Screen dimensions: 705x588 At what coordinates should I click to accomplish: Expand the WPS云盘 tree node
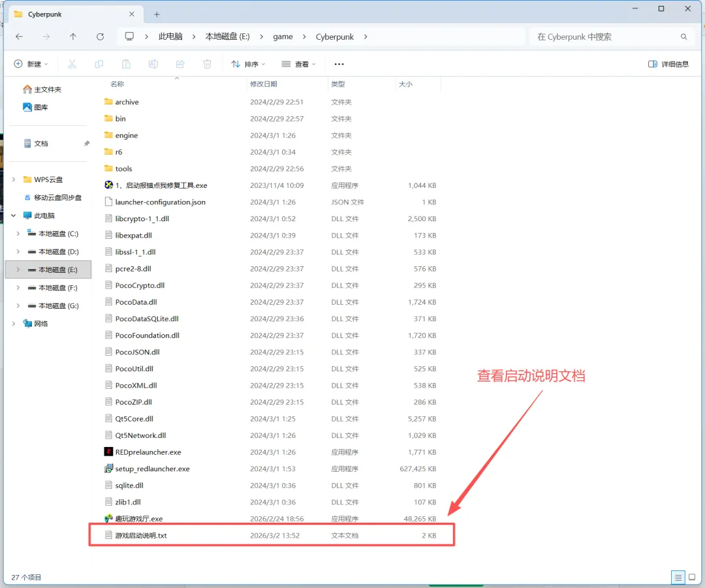pos(14,179)
